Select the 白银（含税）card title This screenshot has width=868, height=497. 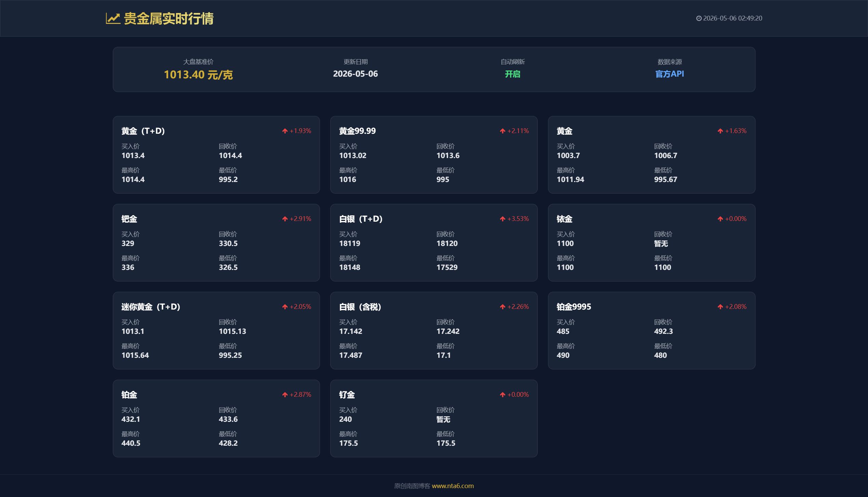tap(360, 307)
